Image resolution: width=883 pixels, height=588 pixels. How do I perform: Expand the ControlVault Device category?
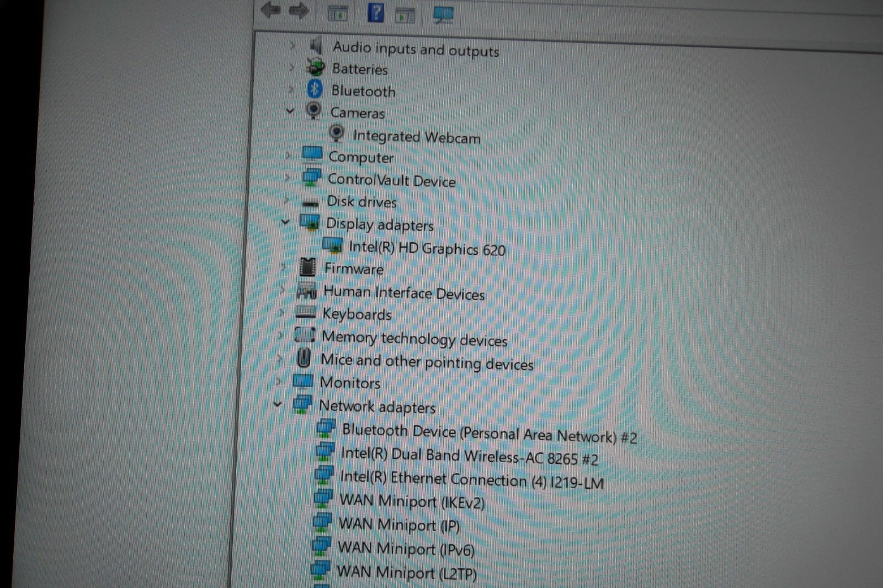tap(288, 178)
